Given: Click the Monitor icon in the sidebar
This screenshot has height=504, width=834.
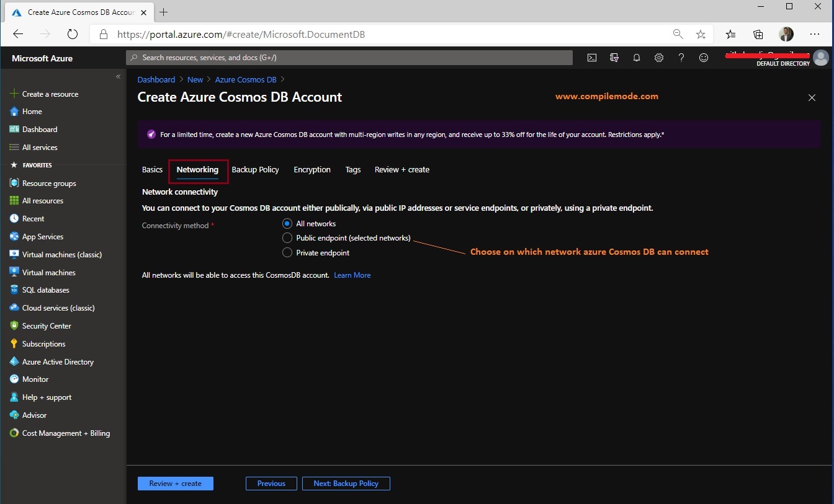Looking at the screenshot, I should coord(14,379).
